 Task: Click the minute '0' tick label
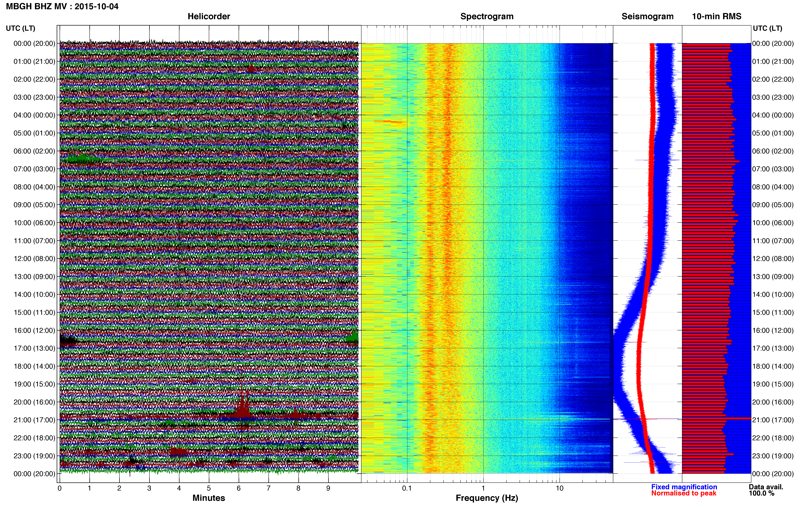[x=59, y=488]
